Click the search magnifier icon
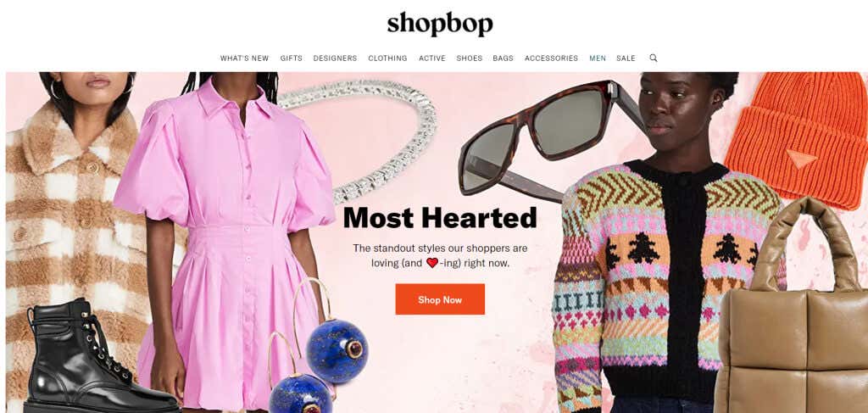 click(x=654, y=58)
